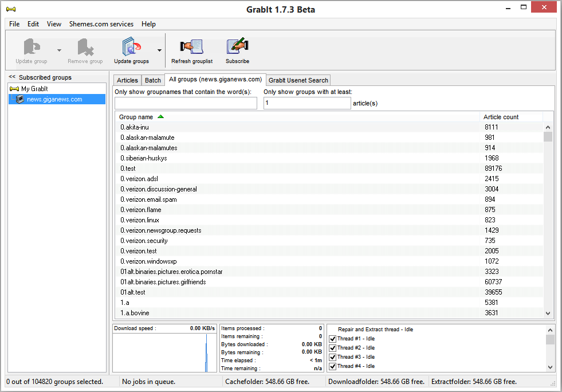The height and width of the screenshot is (392, 562).
Task: Toggle the Thread #3 checkbox
Action: (x=333, y=357)
